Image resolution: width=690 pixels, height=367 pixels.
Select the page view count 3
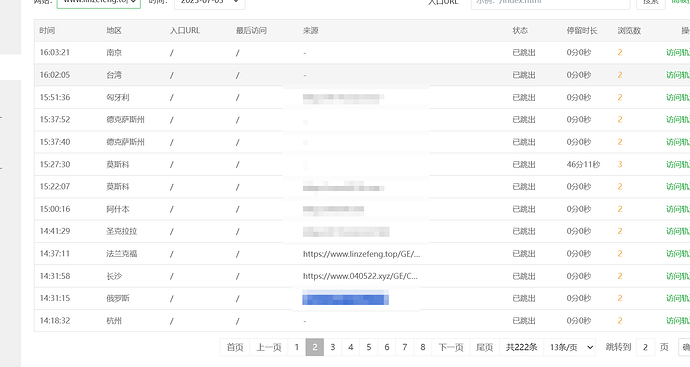click(x=620, y=164)
